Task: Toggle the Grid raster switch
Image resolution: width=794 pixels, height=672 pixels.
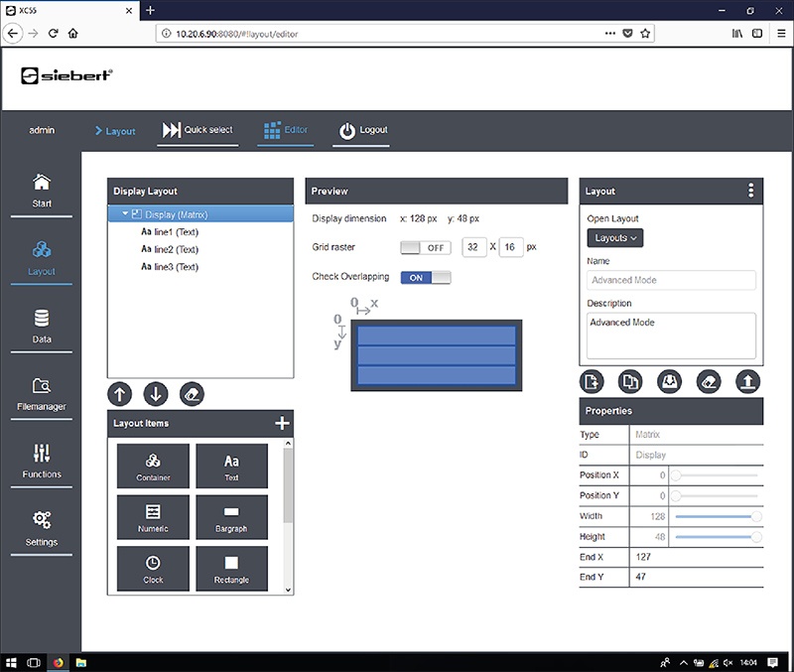Action: tap(426, 247)
